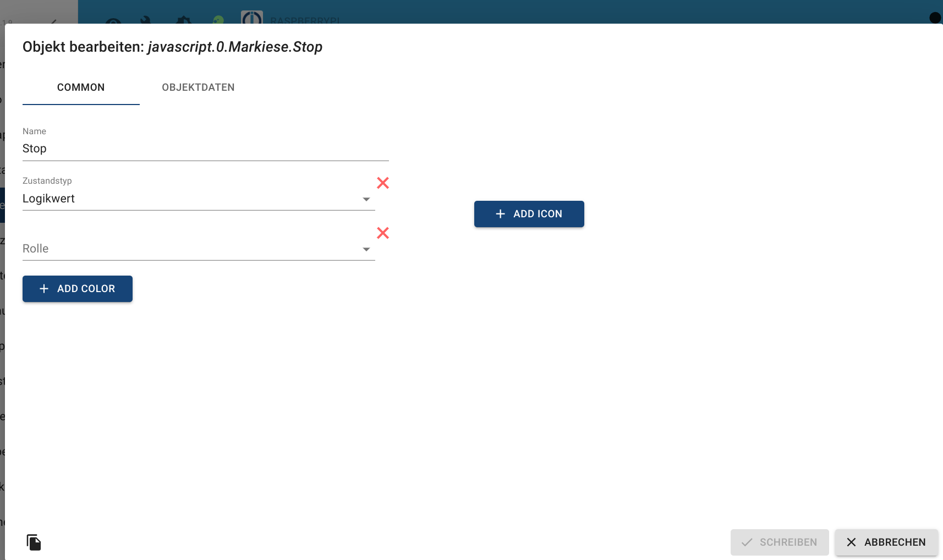The image size is (943, 560).
Task: Click the dark circle at top-right corner
Action: point(935,18)
